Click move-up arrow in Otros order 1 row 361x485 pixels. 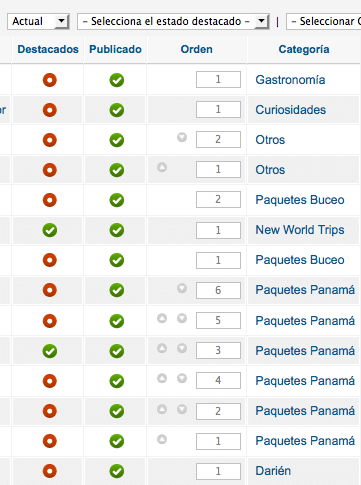162,167
